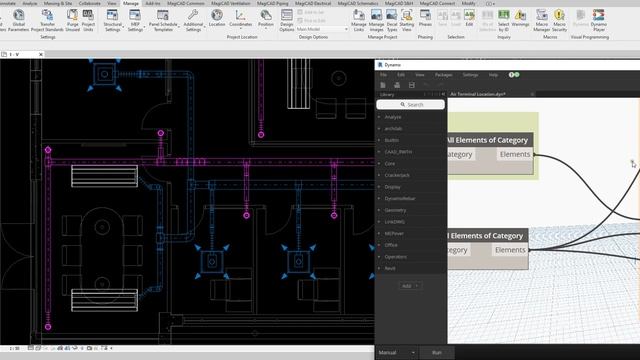Viewport: 640px width, 360px height.
Task: Open the Position tool
Action: coord(266,18)
